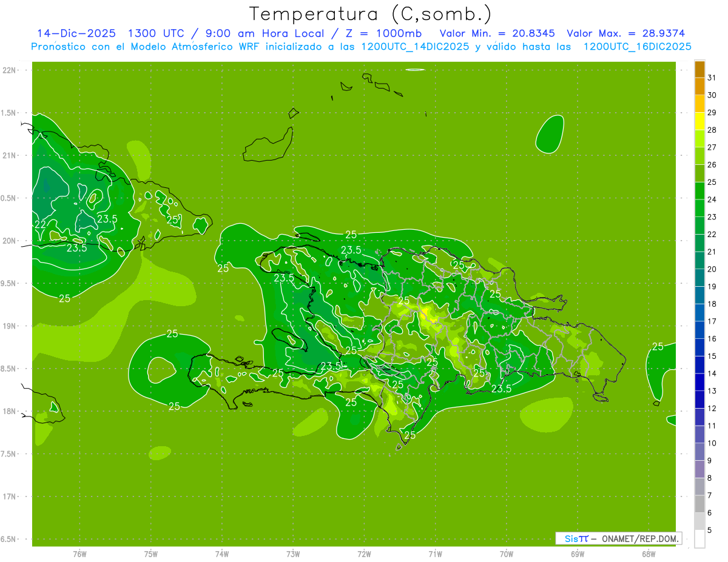Click the '31' color bar scale label
Viewport: 728px width, 562px height.
pos(712,78)
